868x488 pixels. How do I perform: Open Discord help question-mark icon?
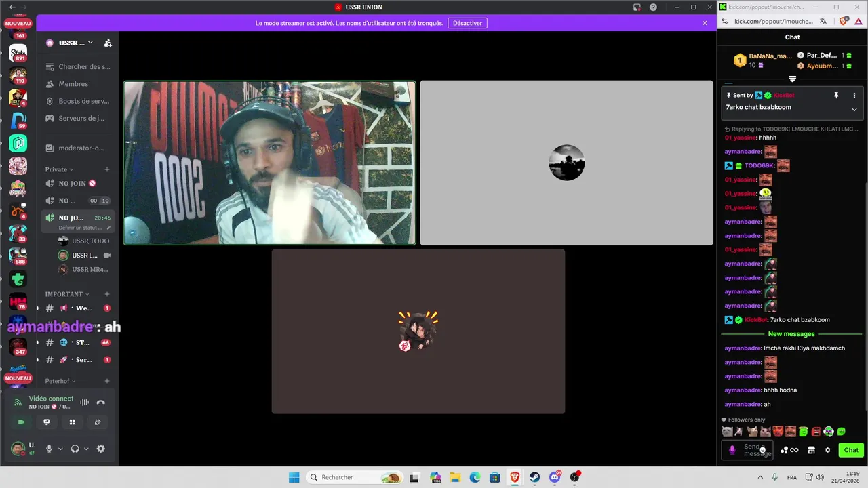pyautogui.click(x=653, y=7)
